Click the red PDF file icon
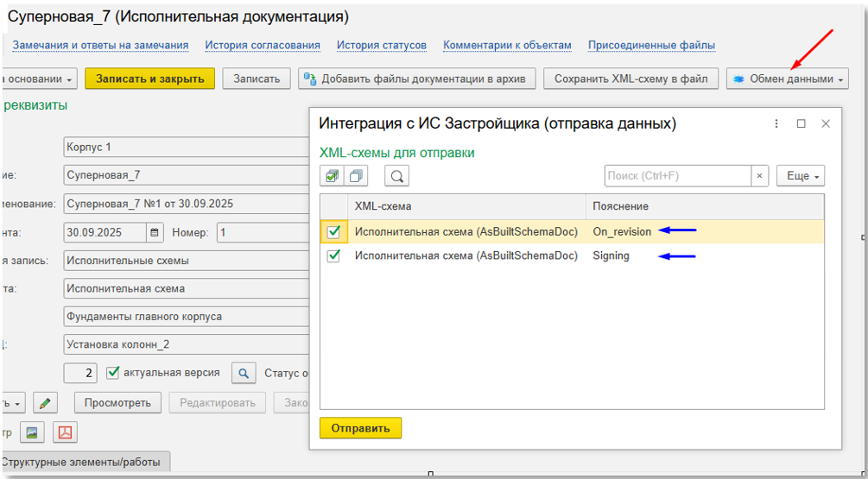The image size is (868, 479). click(66, 432)
